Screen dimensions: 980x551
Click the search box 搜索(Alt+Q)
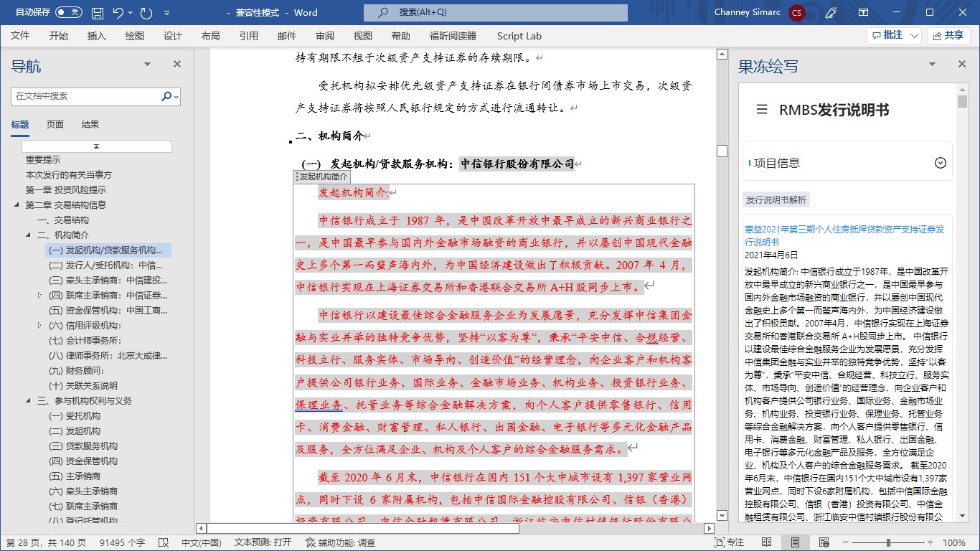(x=495, y=12)
